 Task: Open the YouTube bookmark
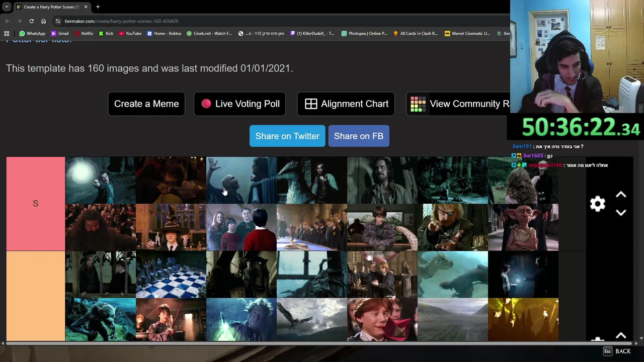click(x=130, y=34)
